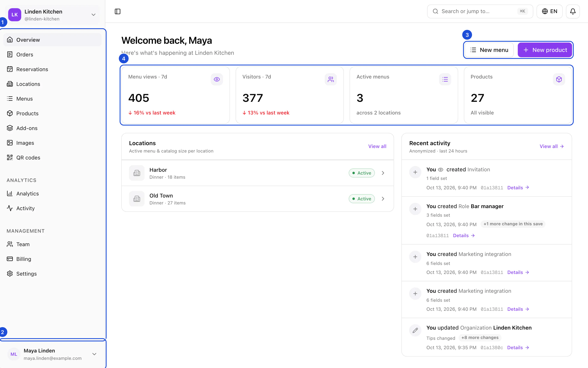Click the eye icon next to You in activity
This screenshot has width=588, height=368.
tap(441, 170)
